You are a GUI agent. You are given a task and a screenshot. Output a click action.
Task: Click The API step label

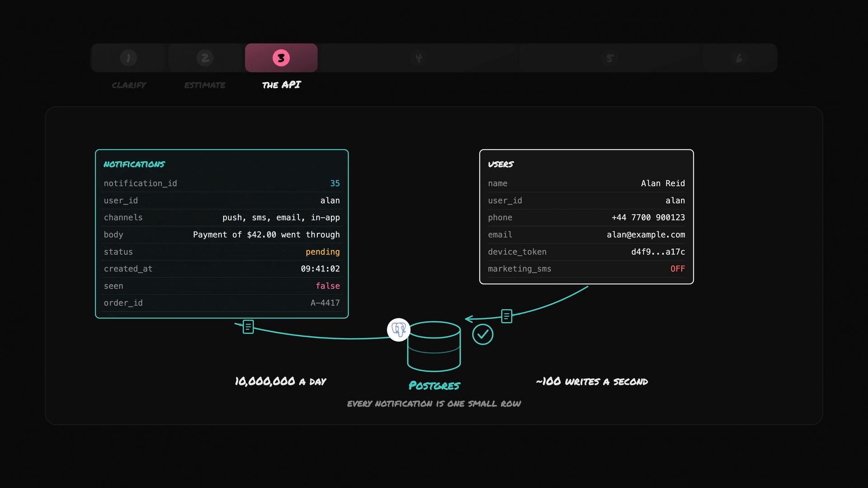[281, 85]
